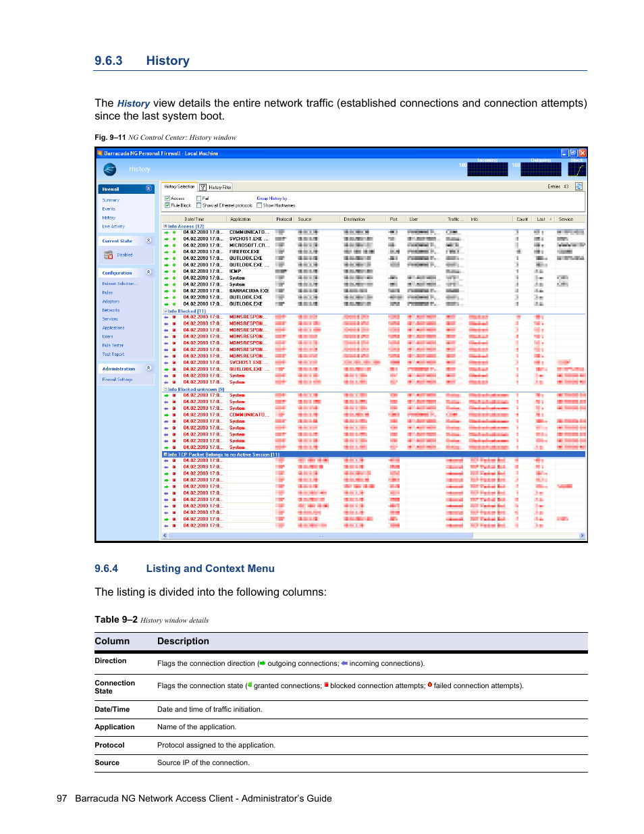Click the Disabled state label
This screenshot has height=834, width=644.
pyautogui.click(x=125, y=255)
